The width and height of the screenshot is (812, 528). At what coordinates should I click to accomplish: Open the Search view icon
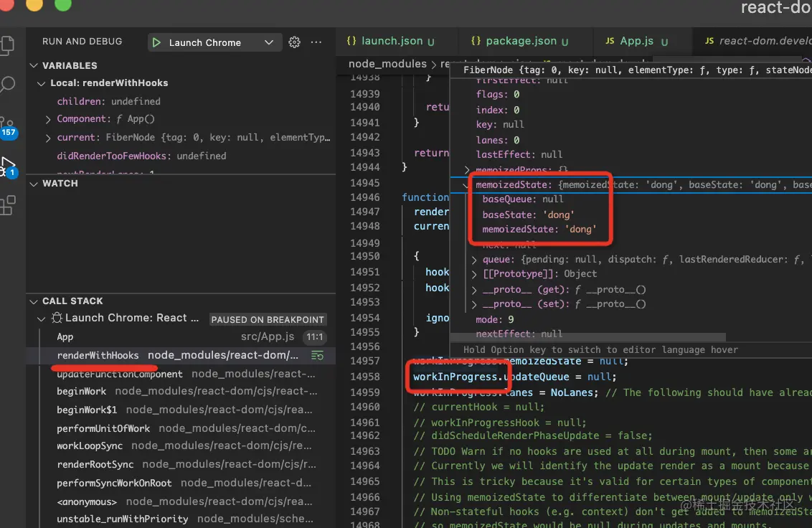(x=8, y=85)
